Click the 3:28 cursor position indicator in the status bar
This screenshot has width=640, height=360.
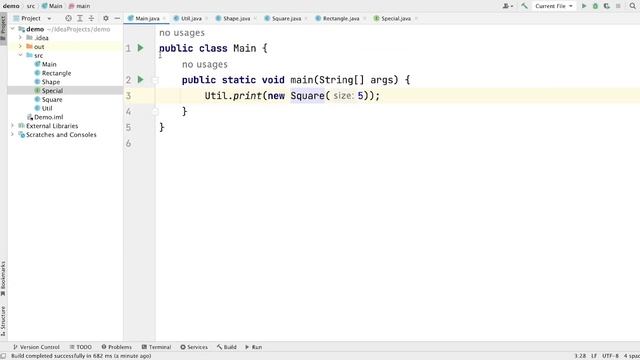point(580,356)
